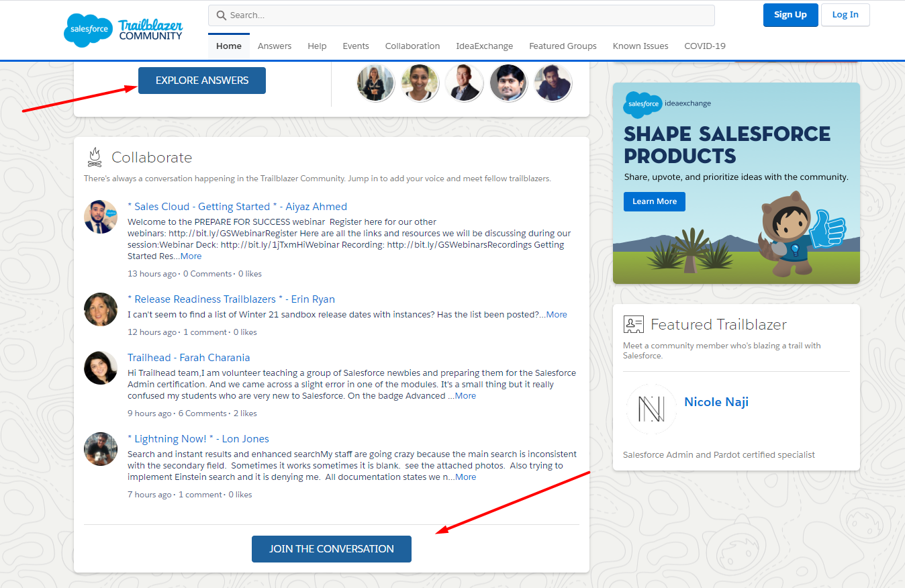Viewport: 905px width, 588px height.
Task: Open the Featured Groups tab
Action: [563, 46]
